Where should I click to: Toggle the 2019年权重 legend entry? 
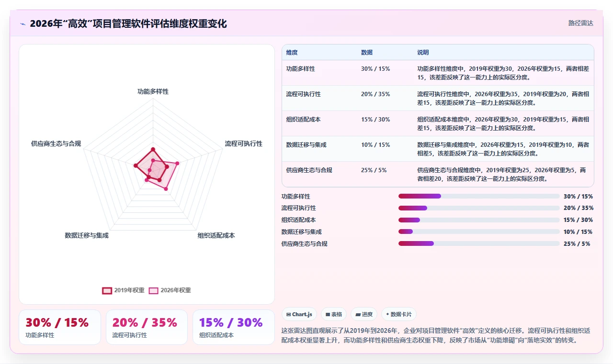pyautogui.click(x=124, y=290)
